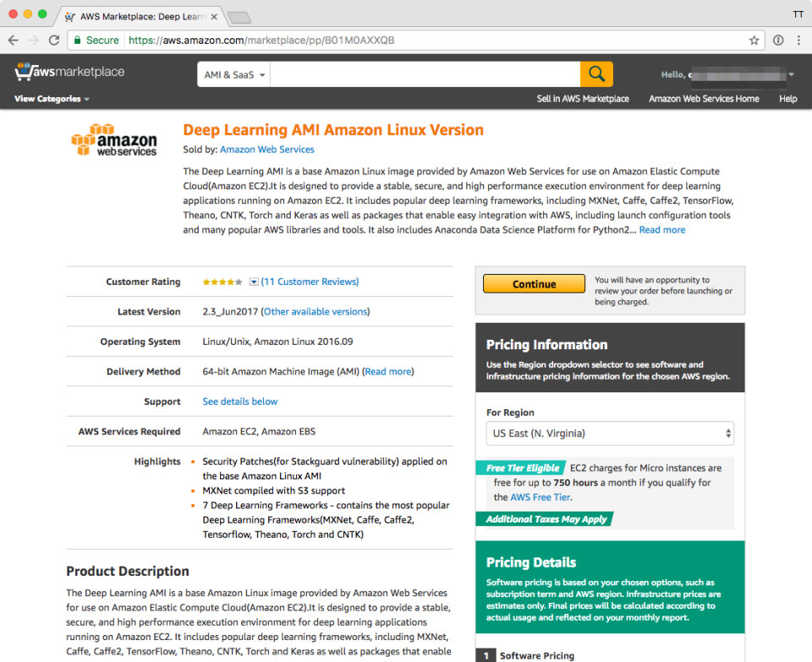Reload the page via the refresh icon
812x662 pixels.
click(x=53, y=40)
